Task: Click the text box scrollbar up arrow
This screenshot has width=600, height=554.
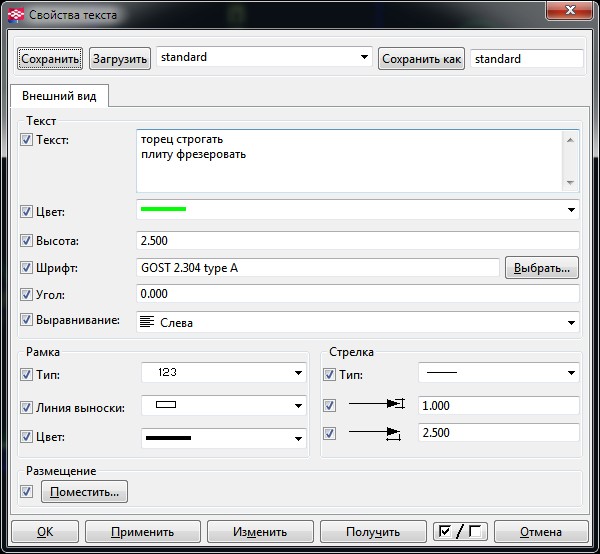Action: click(x=570, y=140)
